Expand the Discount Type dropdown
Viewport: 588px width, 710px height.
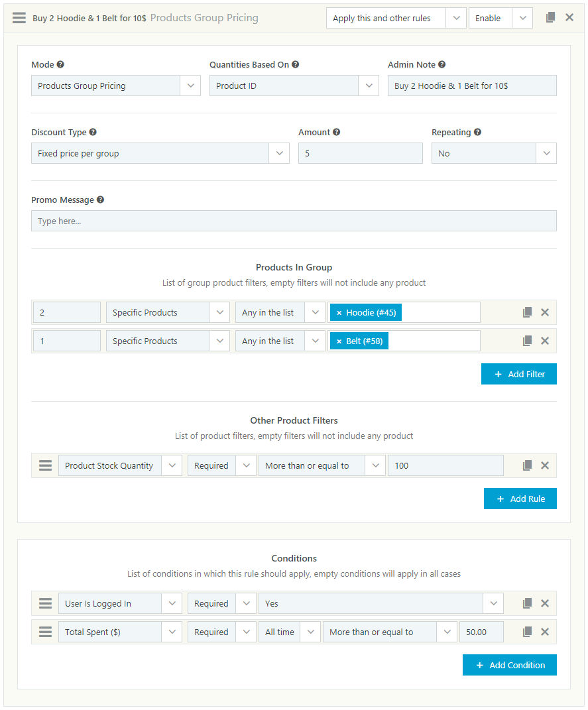(160, 153)
